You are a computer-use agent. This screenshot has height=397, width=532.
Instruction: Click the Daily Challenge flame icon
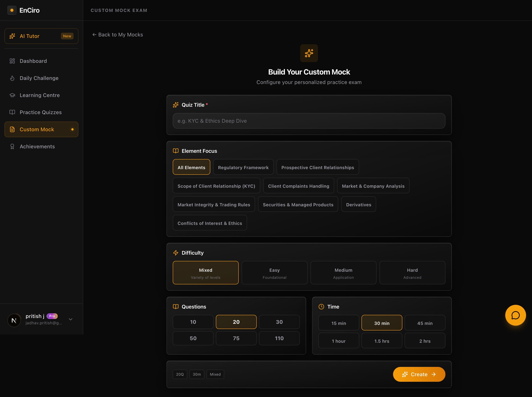[x=12, y=78]
